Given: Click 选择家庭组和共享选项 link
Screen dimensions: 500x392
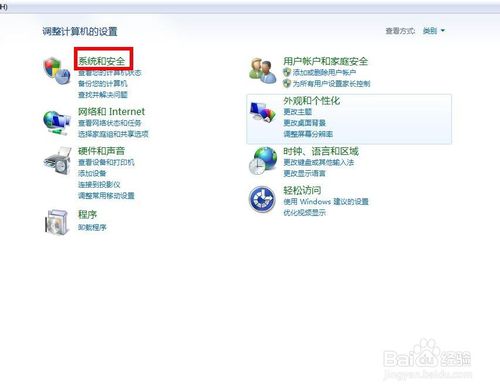Looking at the screenshot, I should pyautogui.click(x=113, y=134).
